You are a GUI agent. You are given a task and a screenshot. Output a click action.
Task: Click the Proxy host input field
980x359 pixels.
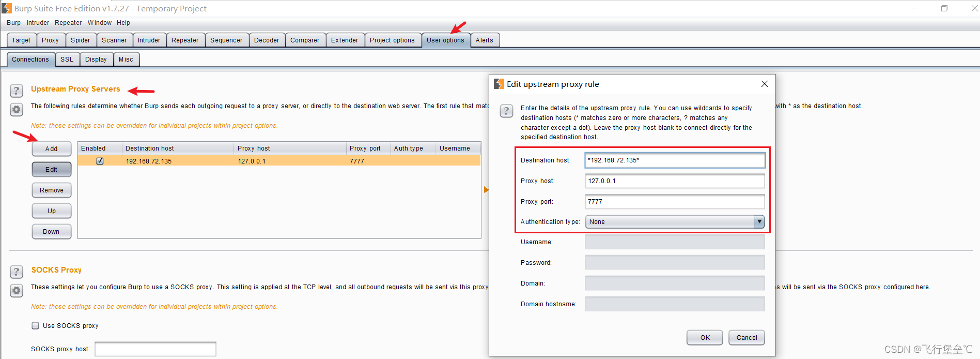click(675, 181)
